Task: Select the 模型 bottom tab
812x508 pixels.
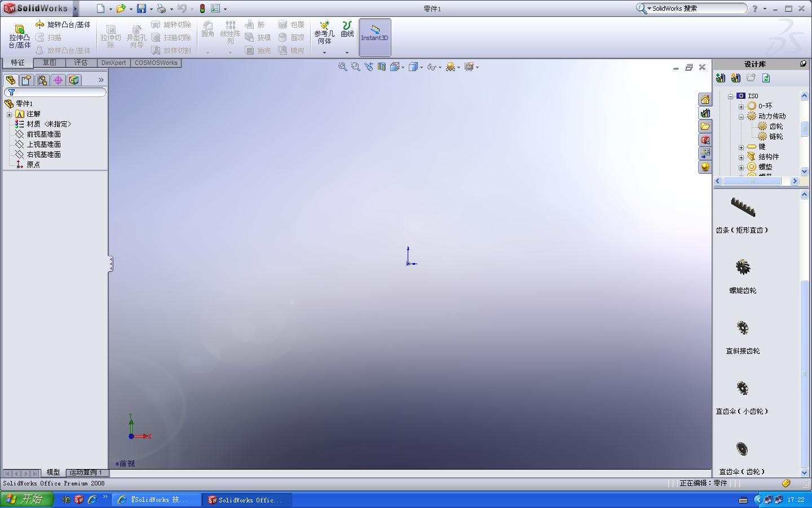Action: 54,472
